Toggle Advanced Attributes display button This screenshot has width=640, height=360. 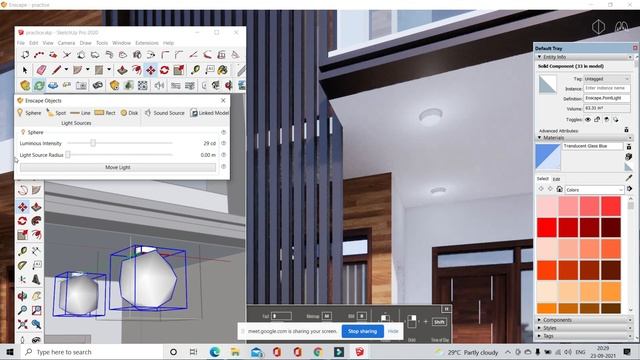626,130
